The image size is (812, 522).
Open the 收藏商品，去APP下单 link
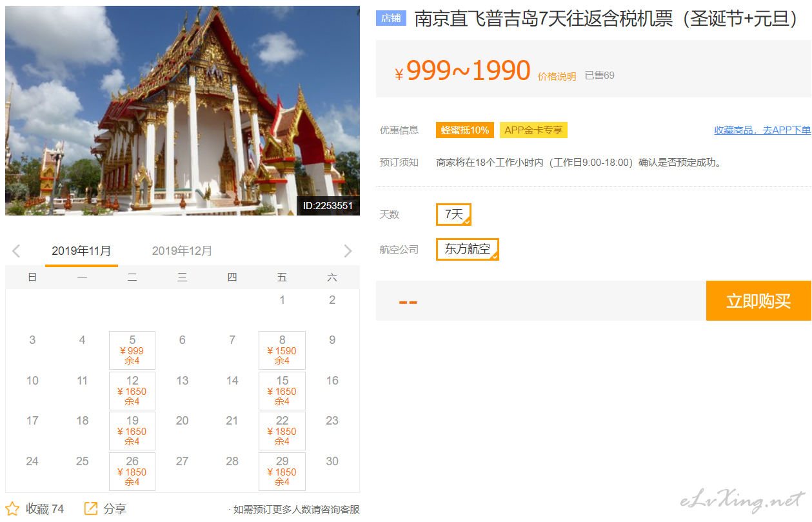point(762,130)
